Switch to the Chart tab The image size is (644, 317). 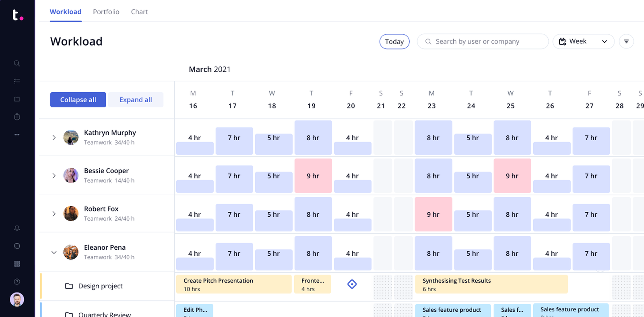click(x=139, y=12)
